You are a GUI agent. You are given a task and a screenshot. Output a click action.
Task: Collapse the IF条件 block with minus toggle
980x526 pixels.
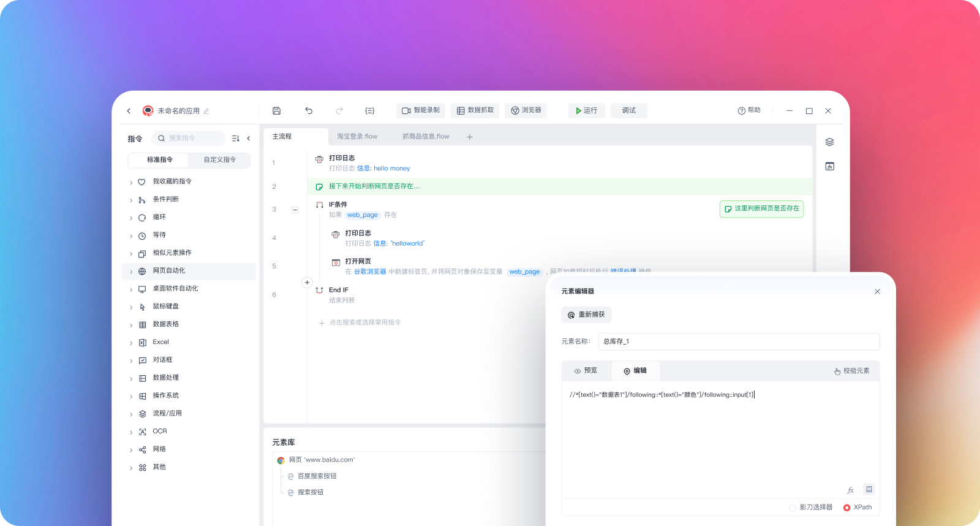295,210
